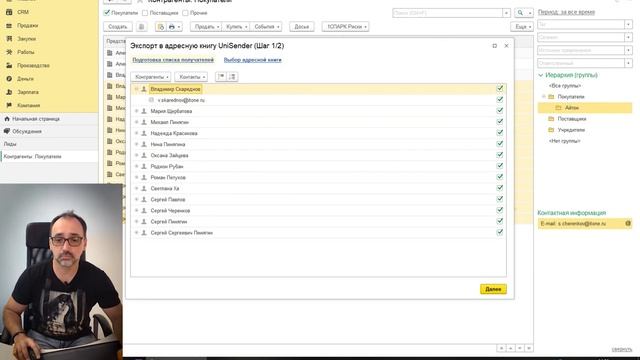
Task: Open the Продажи section icon
Action: tap(9, 26)
